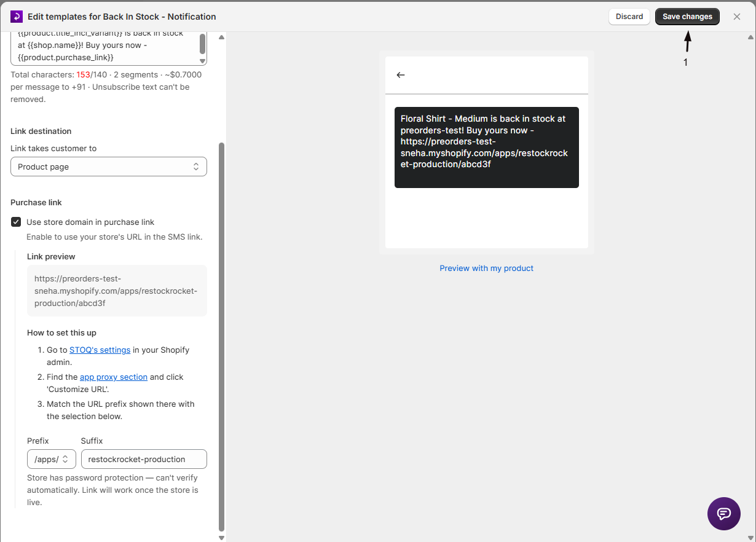This screenshot has height=542, width=756.
Task: Click Save changes button
Action: coord(687,17)
